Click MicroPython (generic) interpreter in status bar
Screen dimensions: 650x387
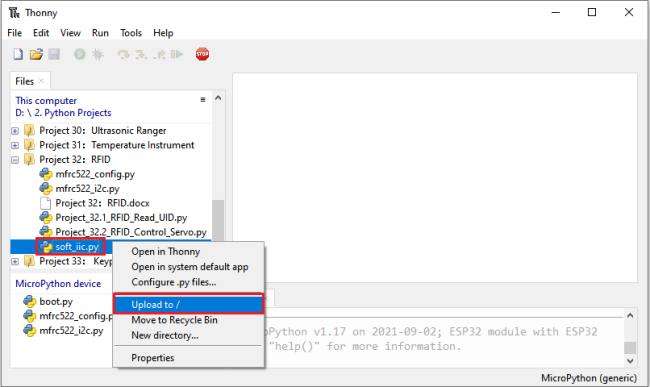click(x=589, y=378)
